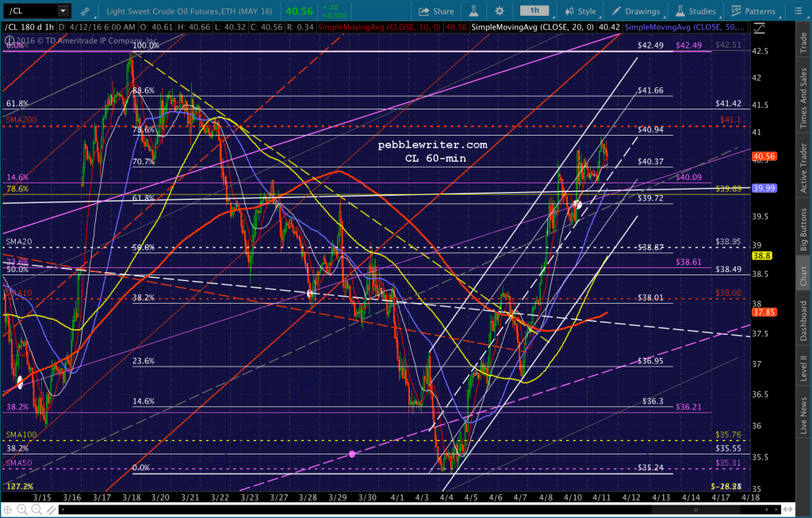Click the /CL symbol input field
Screen dimensions: 812x518
click(x=31, y=10)
